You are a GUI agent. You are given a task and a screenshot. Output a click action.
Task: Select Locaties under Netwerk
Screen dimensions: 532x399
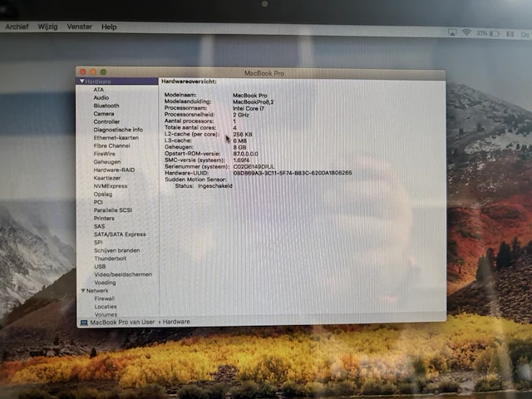(106, 307)
